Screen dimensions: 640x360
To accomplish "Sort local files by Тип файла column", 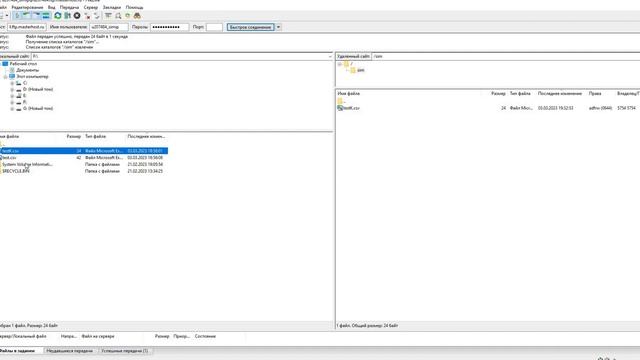I will pos(96,136).
